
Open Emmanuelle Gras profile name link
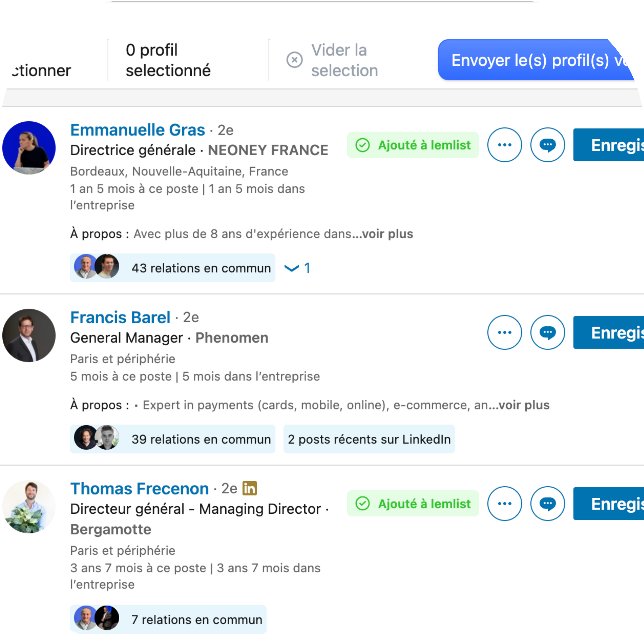pos(138,130)
